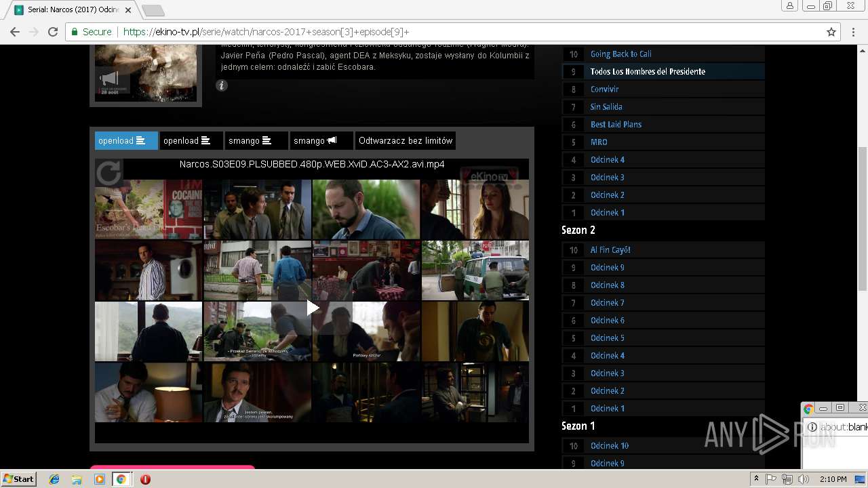The image size is (868, 488).
Task: Open Sezon 2 Odcinek 7
Action: click(608, 302)
